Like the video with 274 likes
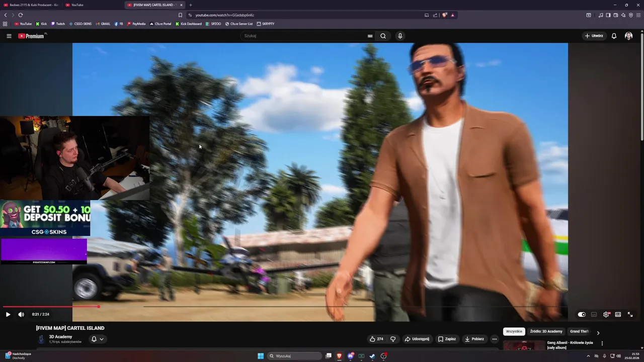Screen dimensions: 644x362 (376, 339)
